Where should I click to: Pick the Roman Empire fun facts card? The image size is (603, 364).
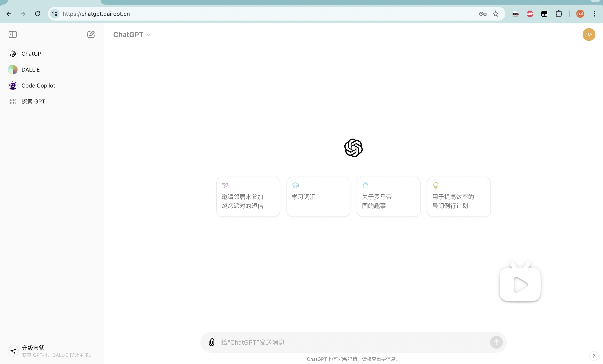point(388,197)
